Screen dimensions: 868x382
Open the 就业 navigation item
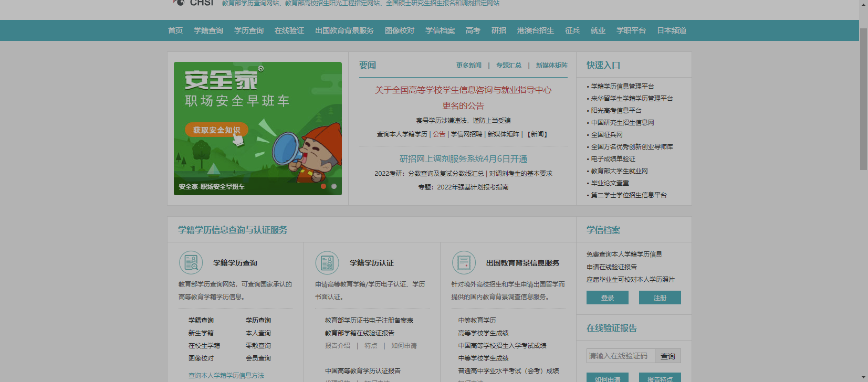click(598, 30)
